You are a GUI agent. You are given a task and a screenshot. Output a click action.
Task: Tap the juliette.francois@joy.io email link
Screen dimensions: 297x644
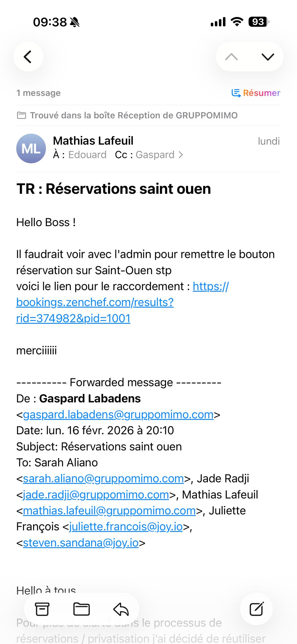pyautogui.click(x=126, y=527)
